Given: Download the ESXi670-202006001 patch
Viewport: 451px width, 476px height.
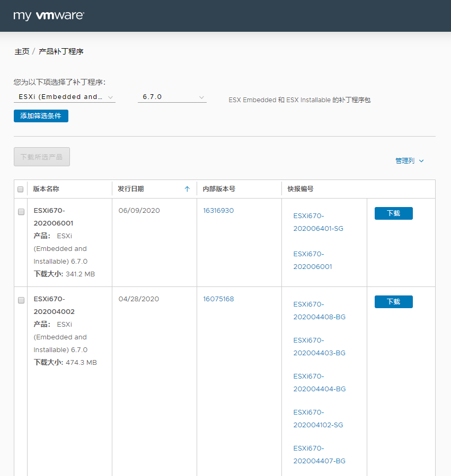Looking at the screenshot, I should 394,213.
